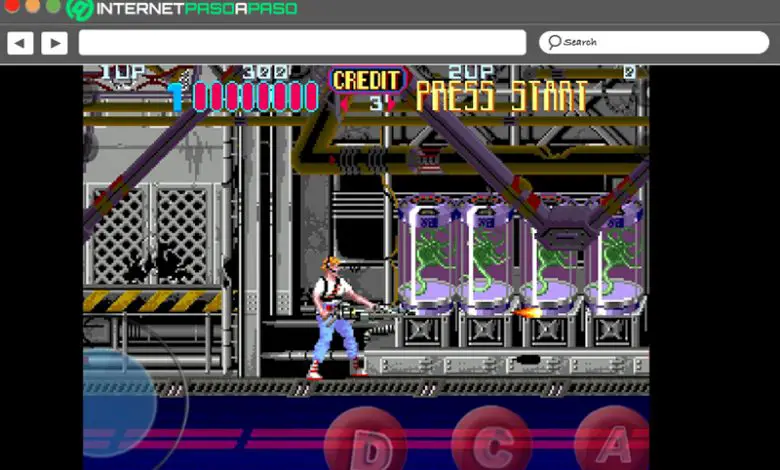Click the PRESS START text
Screen dimensions: 780x470
tap(501, 96)
